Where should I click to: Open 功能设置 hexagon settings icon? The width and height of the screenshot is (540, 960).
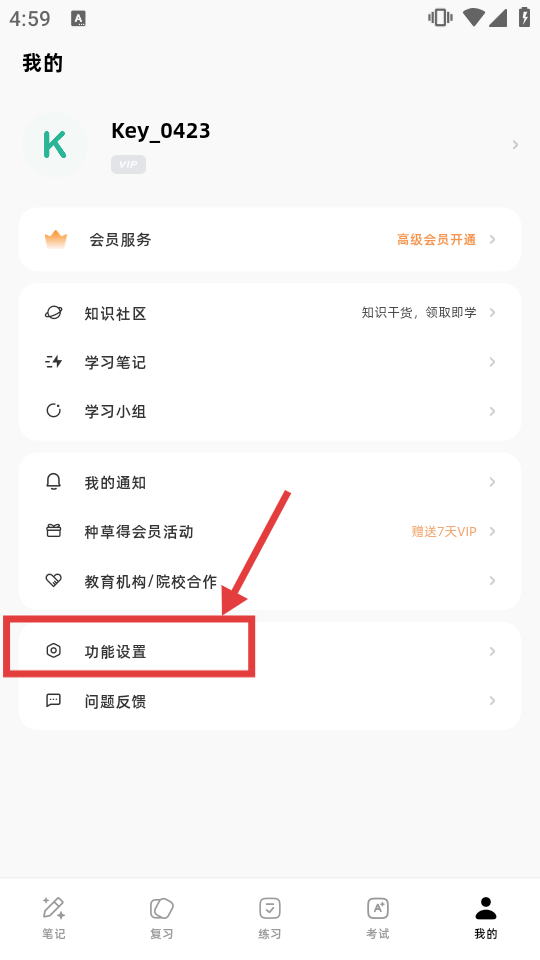click(54, 650)
